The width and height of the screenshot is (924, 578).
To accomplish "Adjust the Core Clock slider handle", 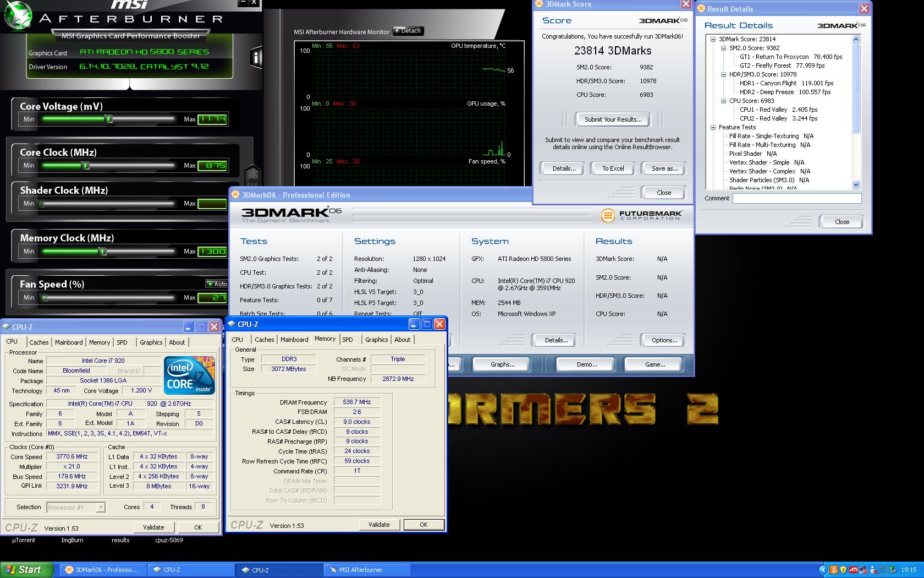I will tap(85, 165).
